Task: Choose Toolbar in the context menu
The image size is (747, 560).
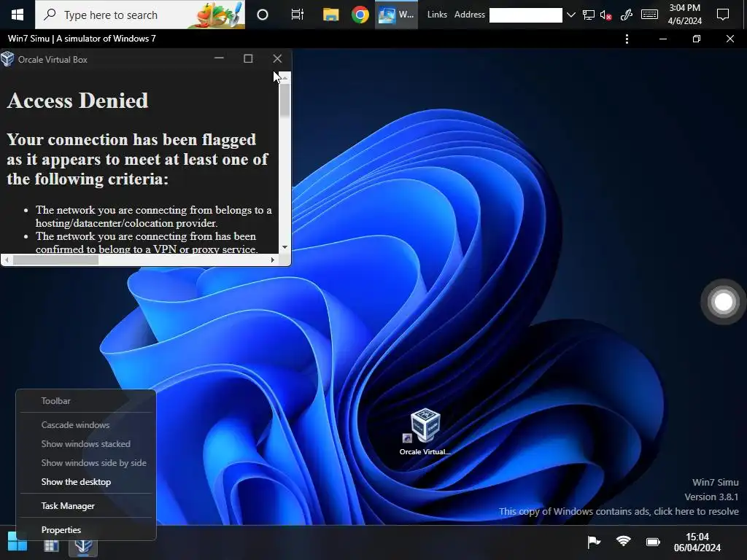Action: pos(86,401)
